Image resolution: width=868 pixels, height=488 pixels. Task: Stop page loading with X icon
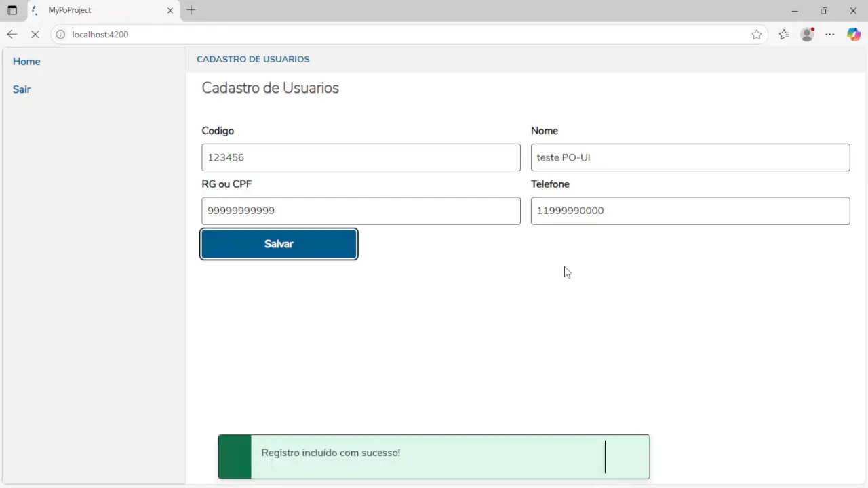coord(35,35)
